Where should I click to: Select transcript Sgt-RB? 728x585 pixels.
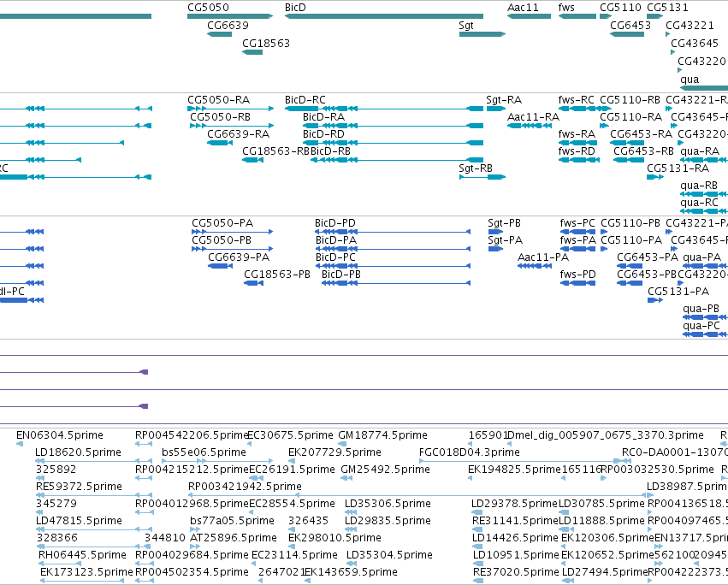(482, 177)
